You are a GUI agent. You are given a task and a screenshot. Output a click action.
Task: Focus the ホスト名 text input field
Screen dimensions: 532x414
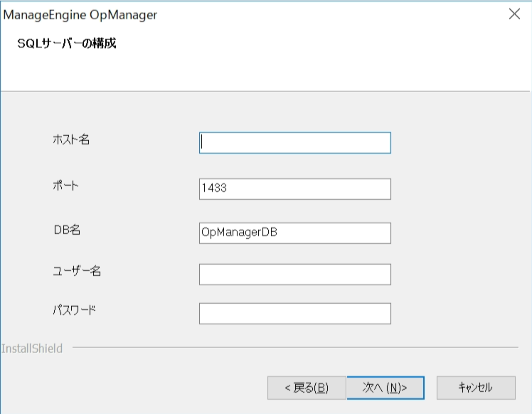click(x=295, y=143)
